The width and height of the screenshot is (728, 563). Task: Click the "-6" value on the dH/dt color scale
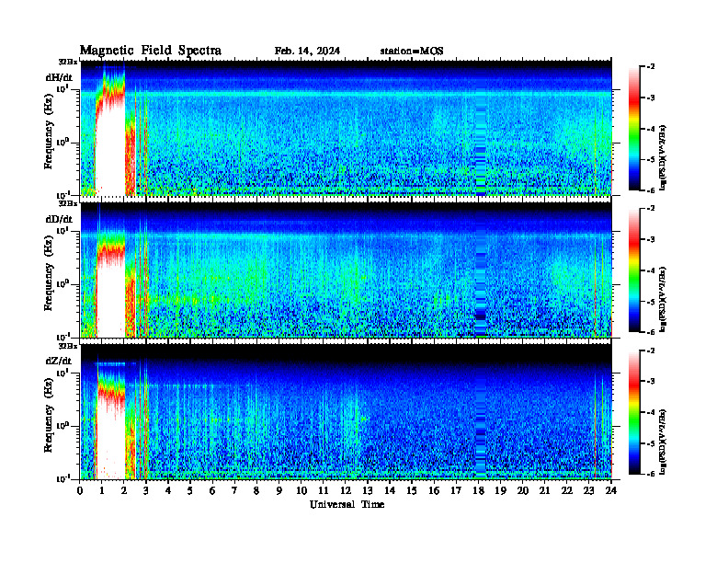(x=651, y=190)
